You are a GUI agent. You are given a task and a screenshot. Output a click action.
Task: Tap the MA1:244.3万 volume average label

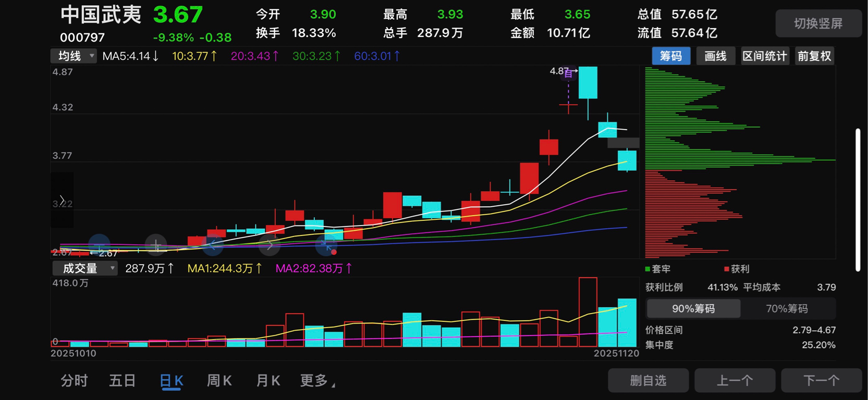225,268
